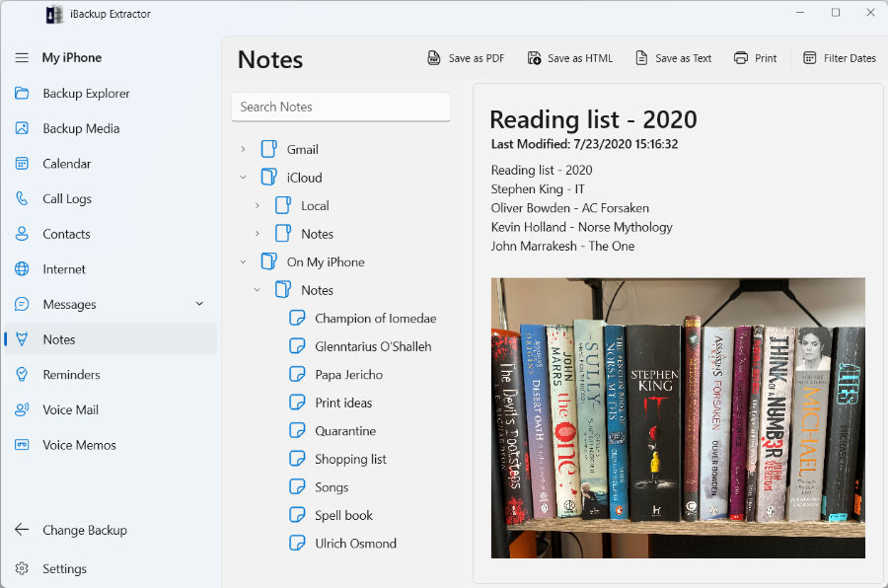
Task: Click the Save as Text icon
Action: tap(641, 58)
